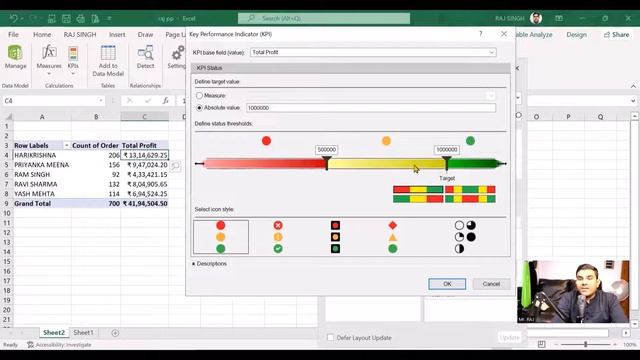Click the Save icon in quick access toolbar
Screen dimensions: 640x360
[x=66, y=18]
